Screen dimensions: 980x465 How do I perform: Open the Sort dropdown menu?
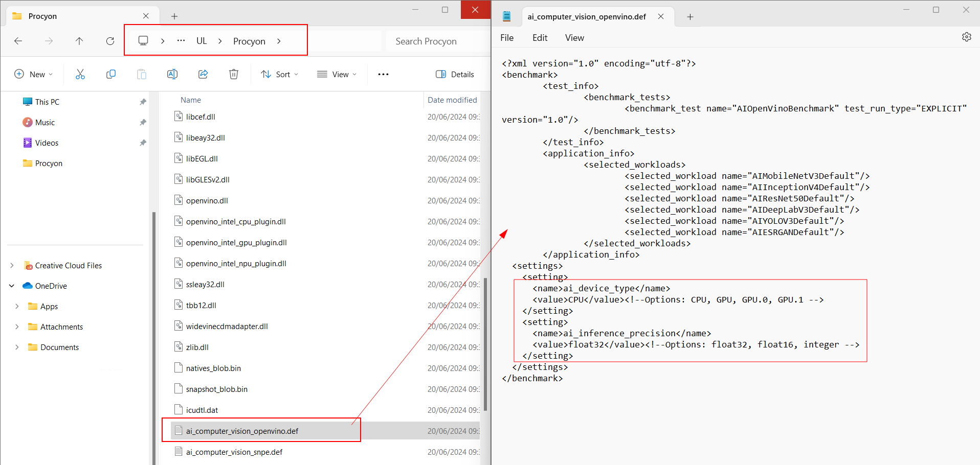click(x=279, y=74)
